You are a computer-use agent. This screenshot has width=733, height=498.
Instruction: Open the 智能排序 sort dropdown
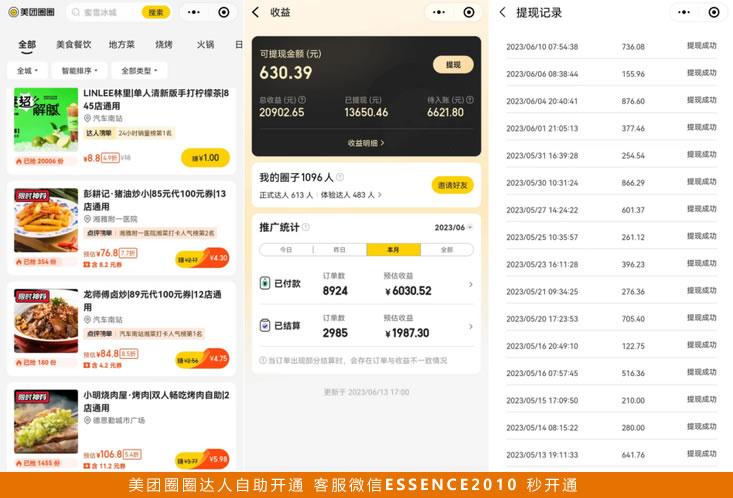(79, 71)
